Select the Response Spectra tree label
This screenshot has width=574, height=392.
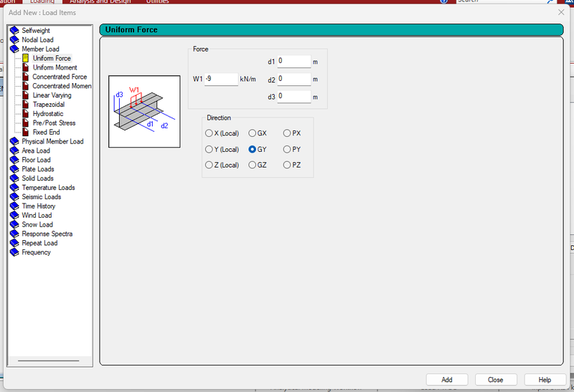[x=47, y=234]
